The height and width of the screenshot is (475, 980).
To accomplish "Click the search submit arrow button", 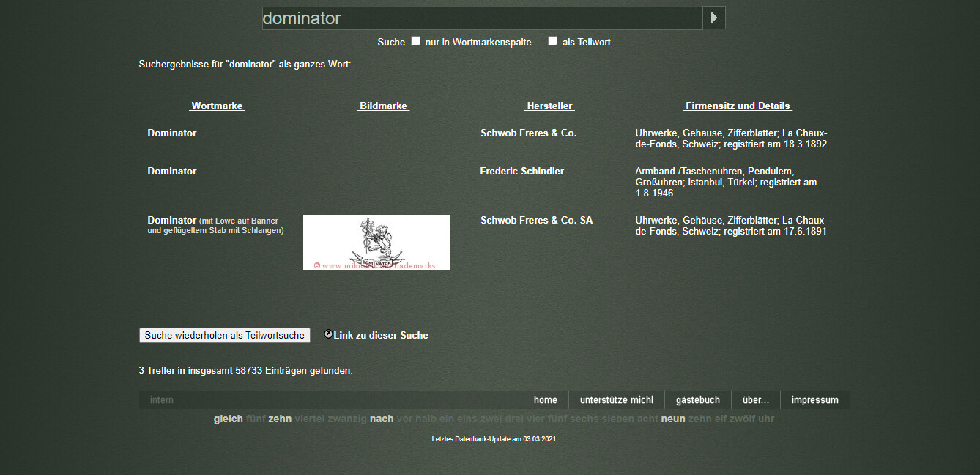I will tap(713, 18).
